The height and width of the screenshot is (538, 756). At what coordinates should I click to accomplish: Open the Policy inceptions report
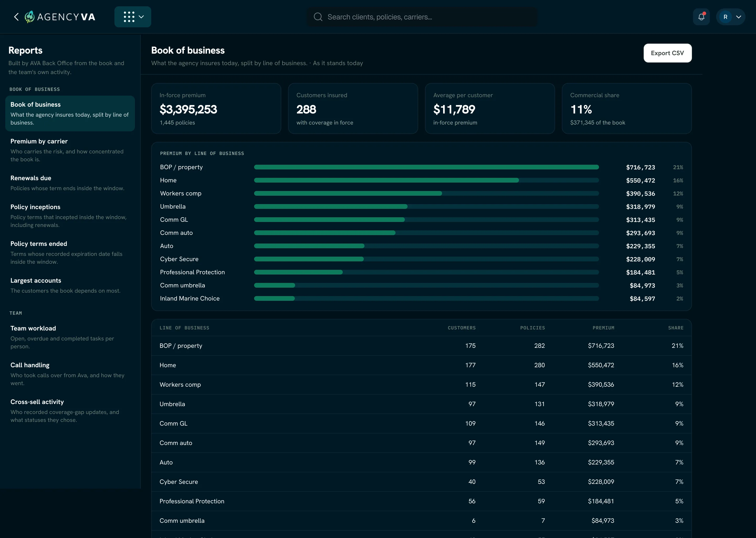[70, 216]
